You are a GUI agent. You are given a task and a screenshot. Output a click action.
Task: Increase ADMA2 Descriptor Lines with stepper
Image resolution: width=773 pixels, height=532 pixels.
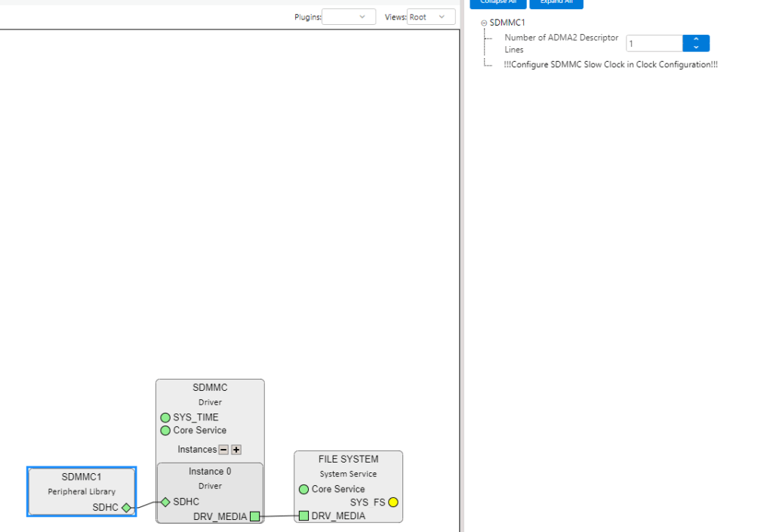[x=696, y=39]
